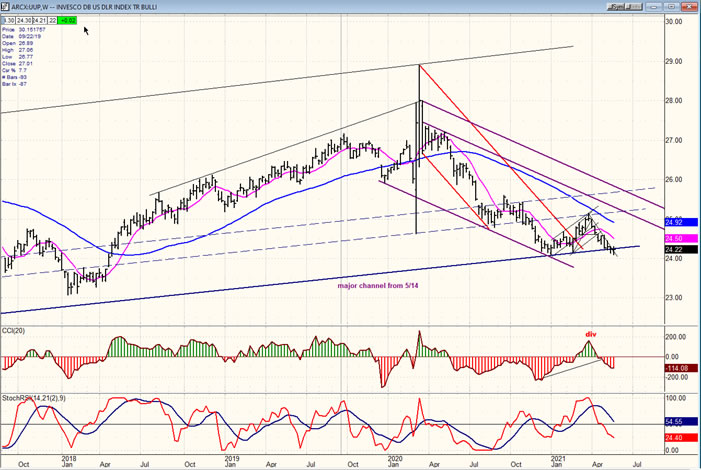
Task: Click the blue 54.55 StochRSI value tag
Action: (681, 422)
